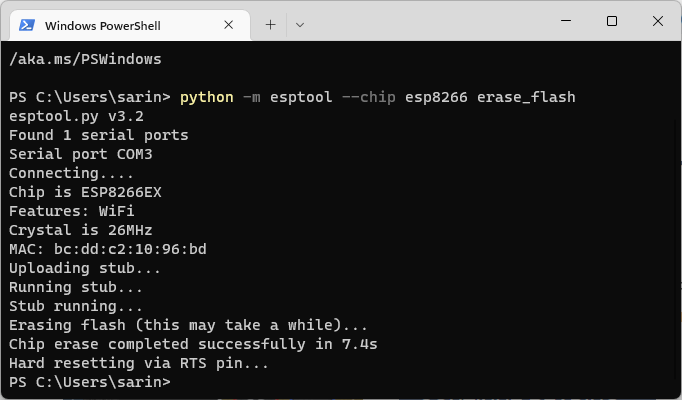Click the Chip erase completed successfully line
Viewport: 682px width, 400px height.
[193, 344]
